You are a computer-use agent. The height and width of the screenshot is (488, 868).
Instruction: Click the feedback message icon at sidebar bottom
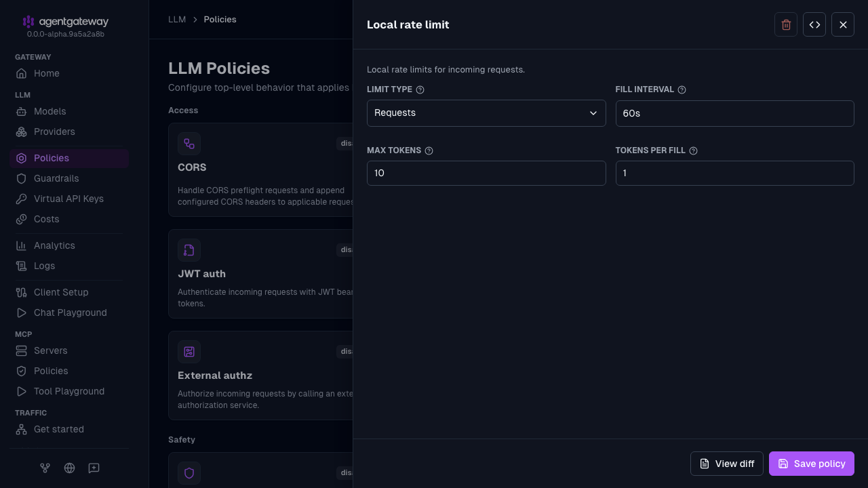point(94,468)
